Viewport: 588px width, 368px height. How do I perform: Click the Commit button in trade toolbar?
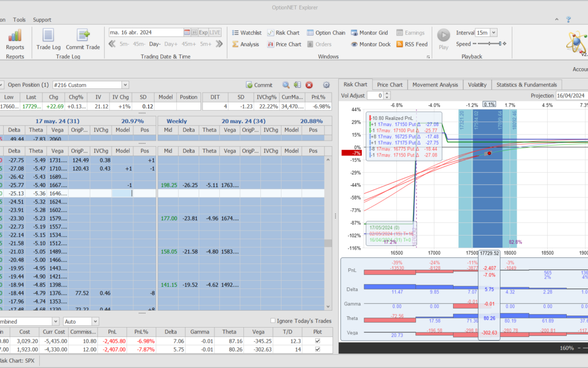[x=259, y=85]
